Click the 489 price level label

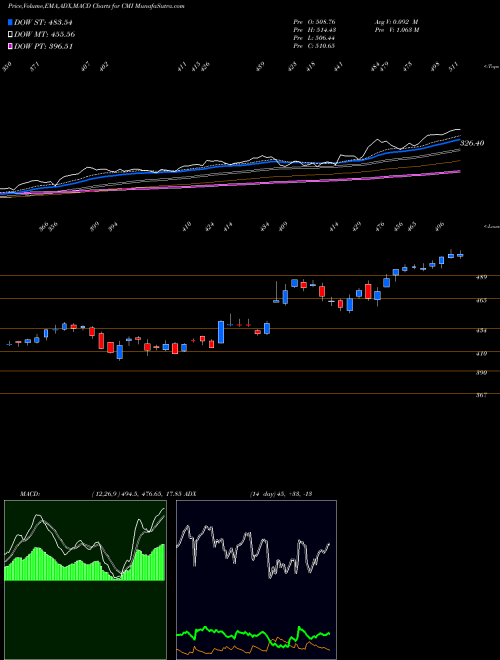(x=482, y=277)
